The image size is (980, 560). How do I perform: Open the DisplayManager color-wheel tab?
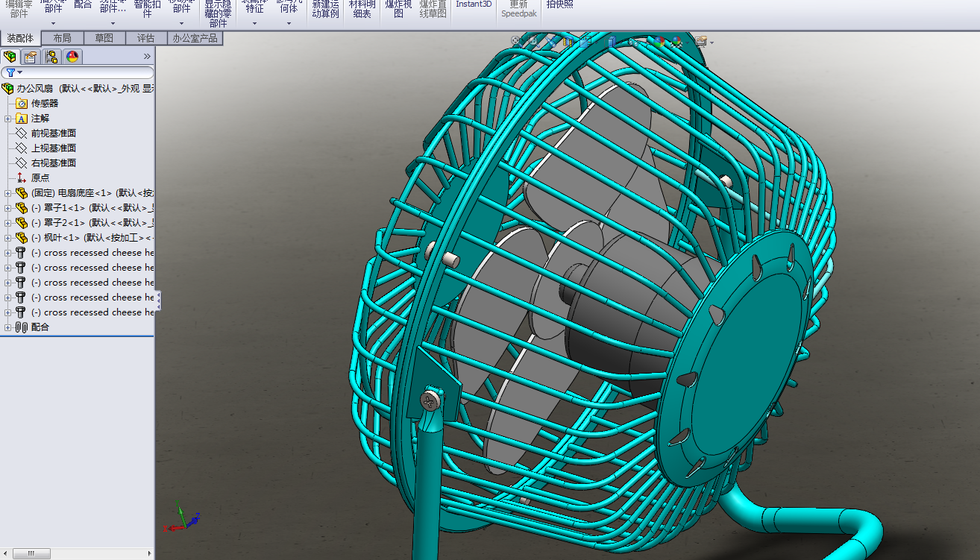click(x=72, y=57)
